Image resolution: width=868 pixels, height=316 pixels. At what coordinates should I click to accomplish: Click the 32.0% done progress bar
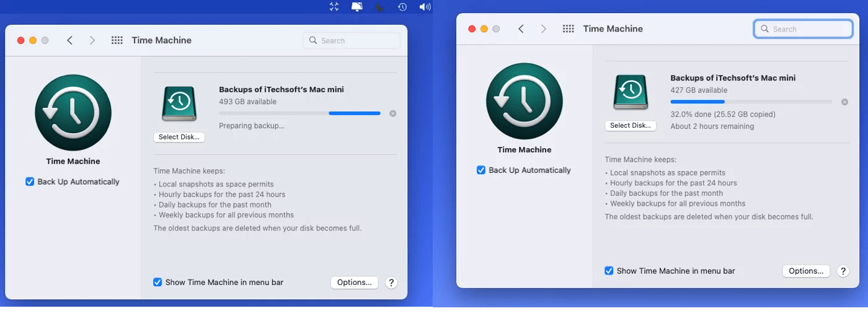click(x=751, y=102)
